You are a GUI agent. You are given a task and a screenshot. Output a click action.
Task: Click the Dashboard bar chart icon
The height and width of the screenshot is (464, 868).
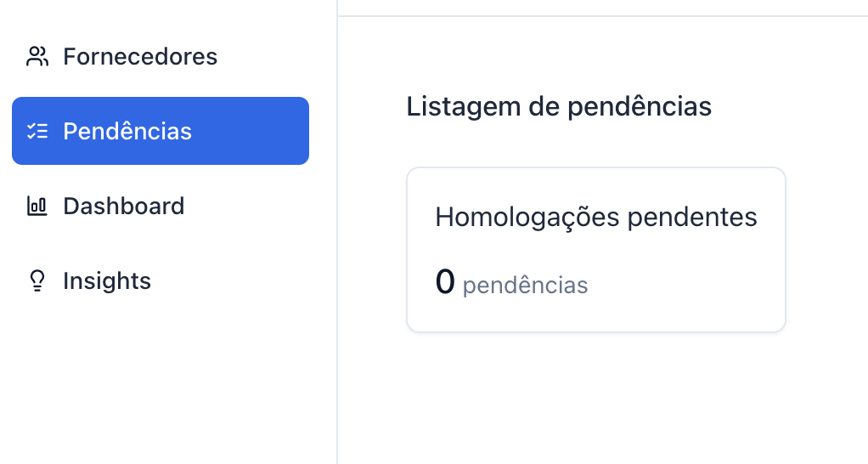point(37,207)
